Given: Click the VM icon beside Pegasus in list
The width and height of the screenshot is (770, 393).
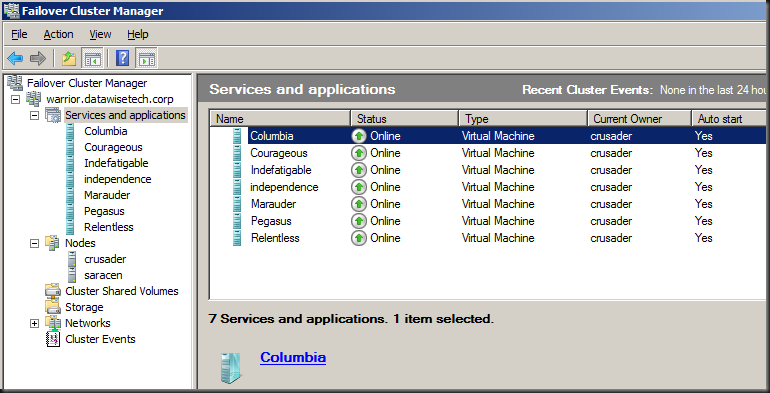Looking at the screenshot, I should tap(237, 221).
